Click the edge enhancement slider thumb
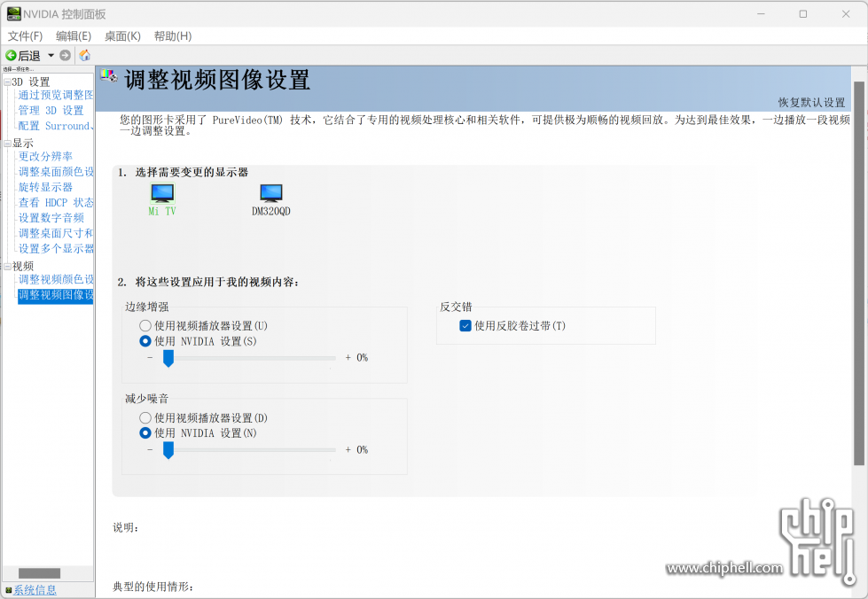 click(168, 358)
